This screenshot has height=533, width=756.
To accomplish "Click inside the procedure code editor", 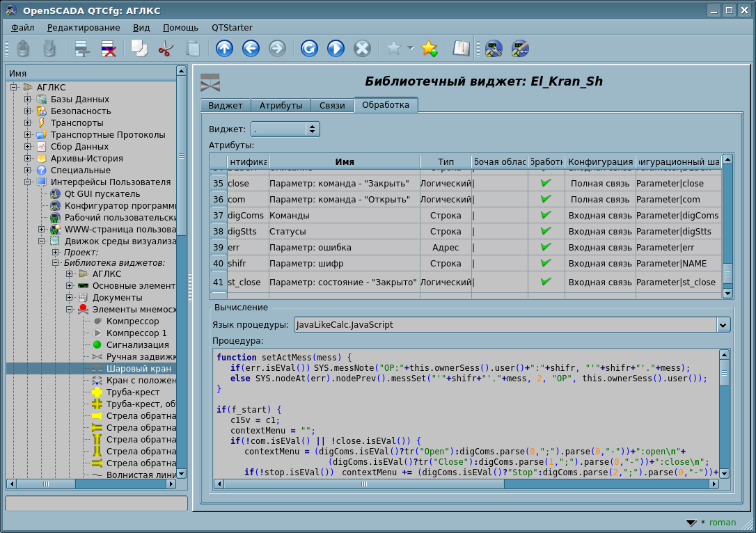I will [x=465, y=417].
